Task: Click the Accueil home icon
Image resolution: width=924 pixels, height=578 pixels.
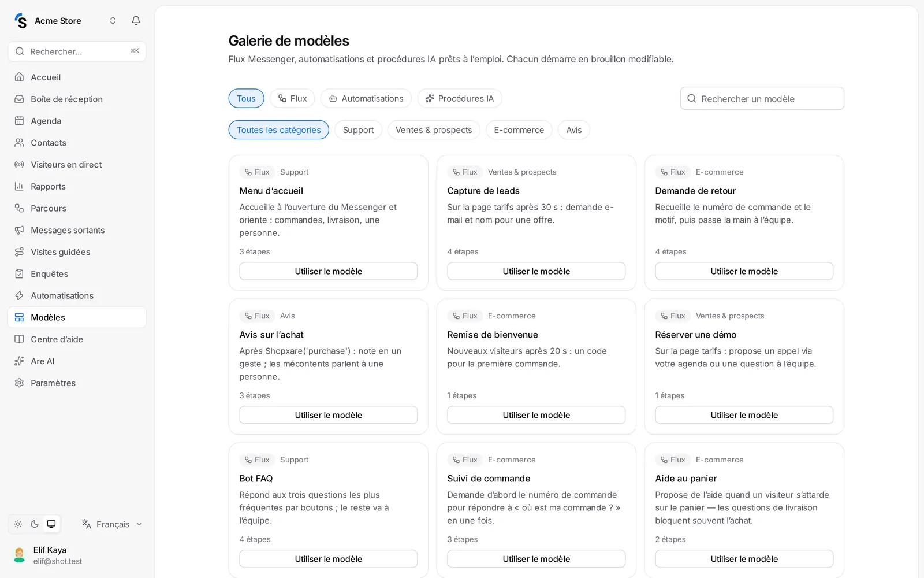Action: coord(19,77)
